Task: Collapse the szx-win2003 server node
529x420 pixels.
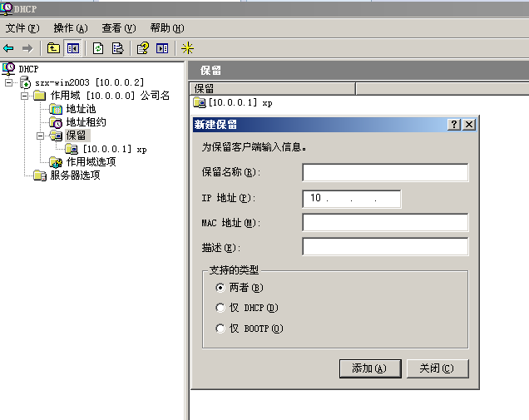Action: (9, 82)
